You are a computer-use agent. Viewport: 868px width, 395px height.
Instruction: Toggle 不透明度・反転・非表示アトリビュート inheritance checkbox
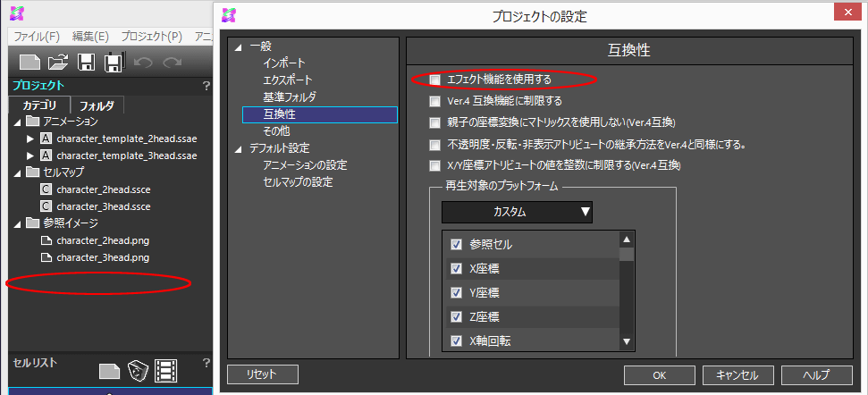pos(435,146)
